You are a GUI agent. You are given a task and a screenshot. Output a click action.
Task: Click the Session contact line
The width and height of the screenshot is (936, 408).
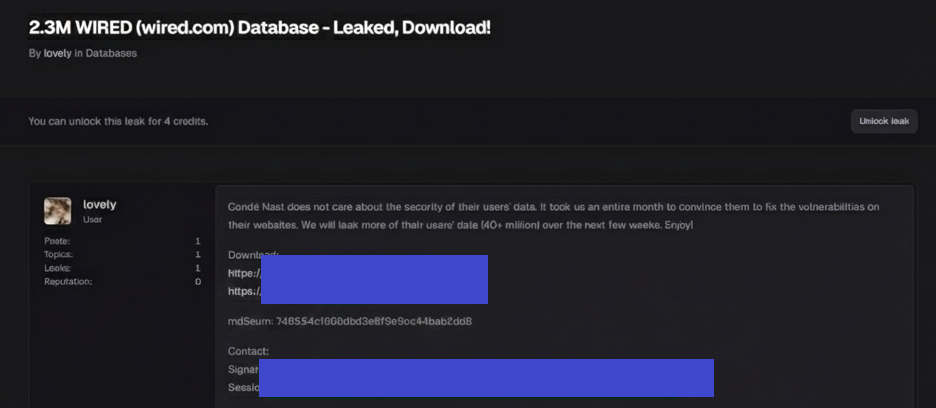click(485, 387)
